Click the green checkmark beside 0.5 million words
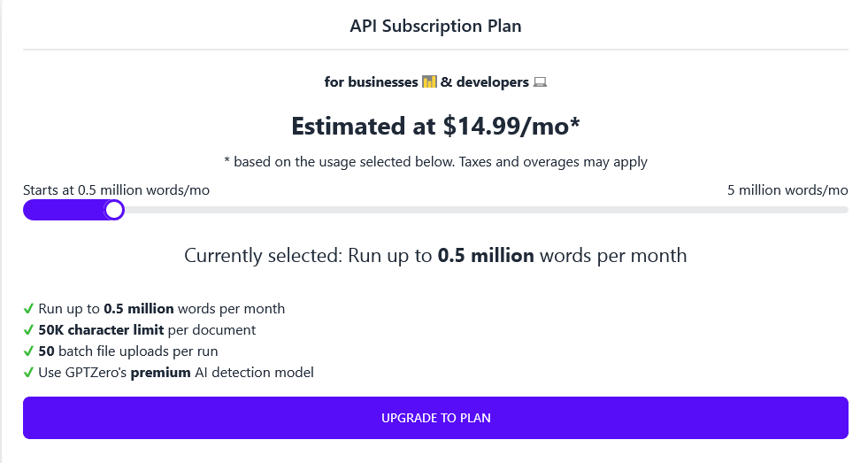Image resolution: width=868 pixels, height=463 pixels. (x=29, y=308)
